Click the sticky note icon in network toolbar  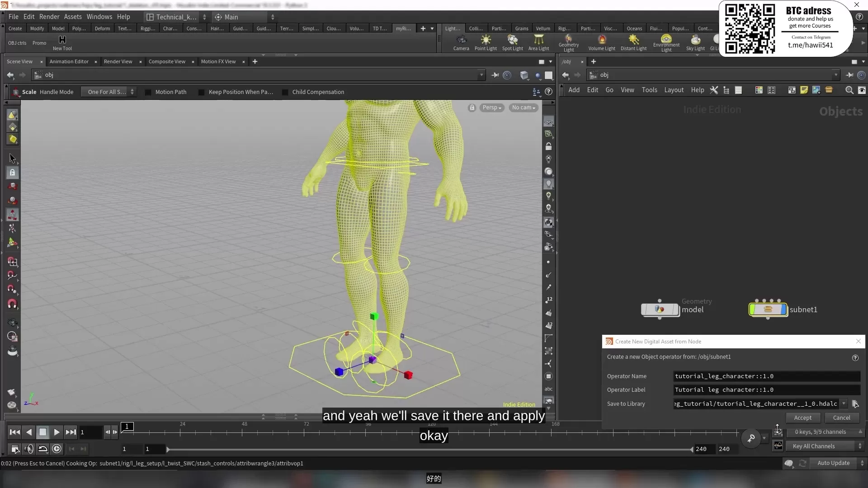[804, 90]
